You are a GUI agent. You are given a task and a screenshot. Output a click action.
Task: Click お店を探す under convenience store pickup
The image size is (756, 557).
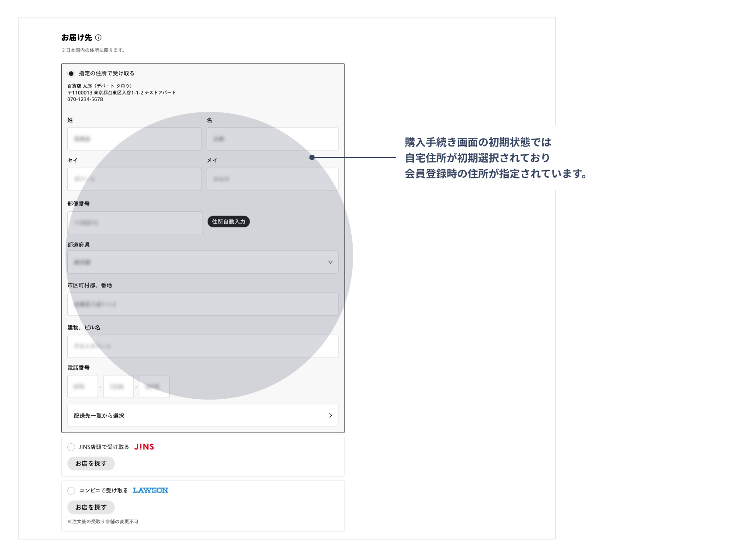[91, 507]
